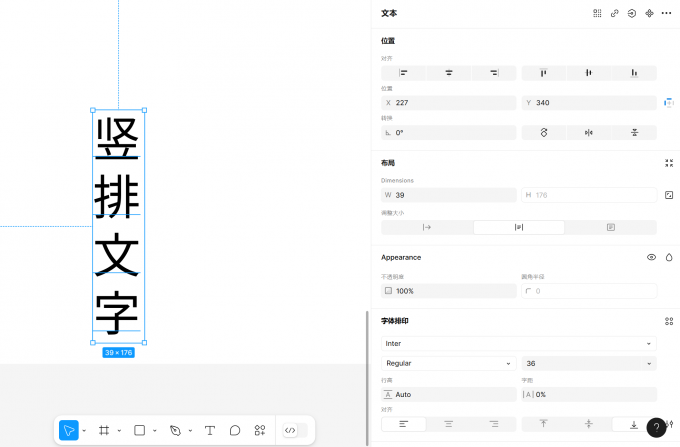Click the 39 × 176 size label
680x447 pixels.
[118, 352]
